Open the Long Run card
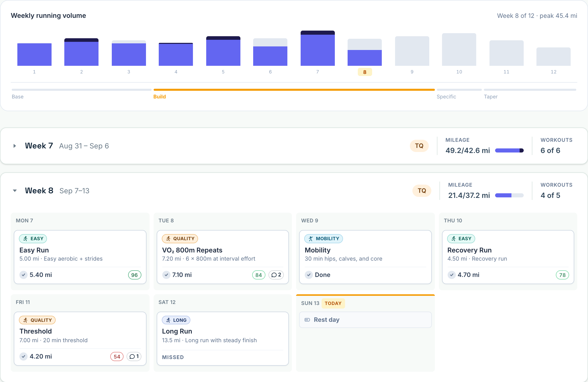This screenshot has width=588, height=382. (223, 339)
